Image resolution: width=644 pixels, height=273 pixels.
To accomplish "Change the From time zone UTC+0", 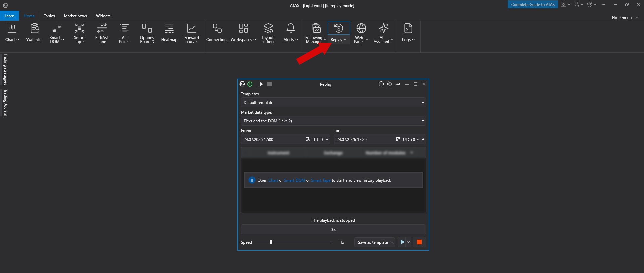I will point(320,140).
